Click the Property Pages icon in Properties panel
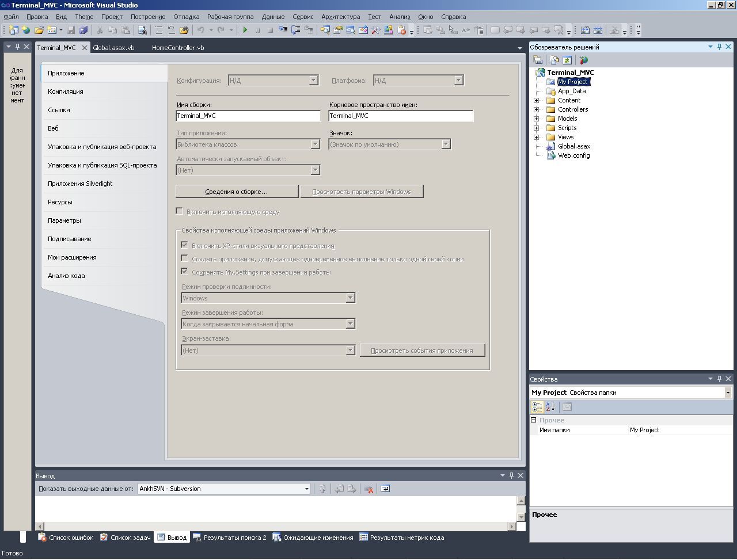 pos(567,407)
